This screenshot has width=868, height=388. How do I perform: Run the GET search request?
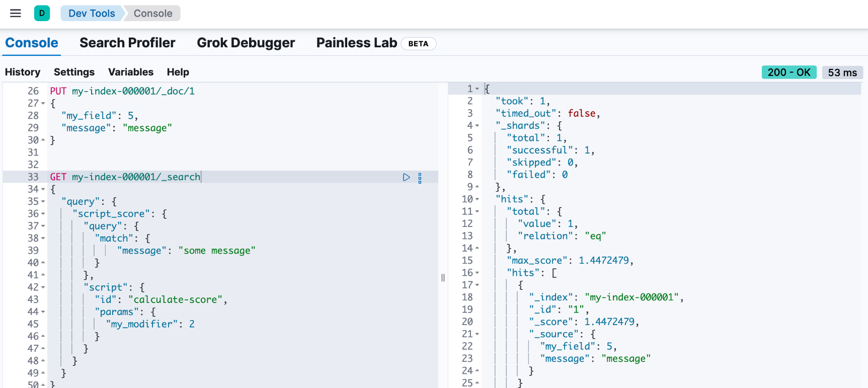(406, 177)
